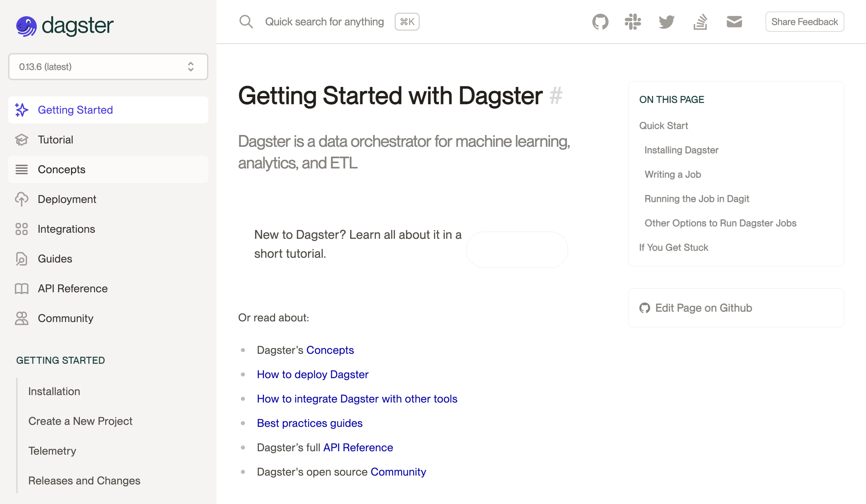Open the version selector dropdown

(108, 67)
